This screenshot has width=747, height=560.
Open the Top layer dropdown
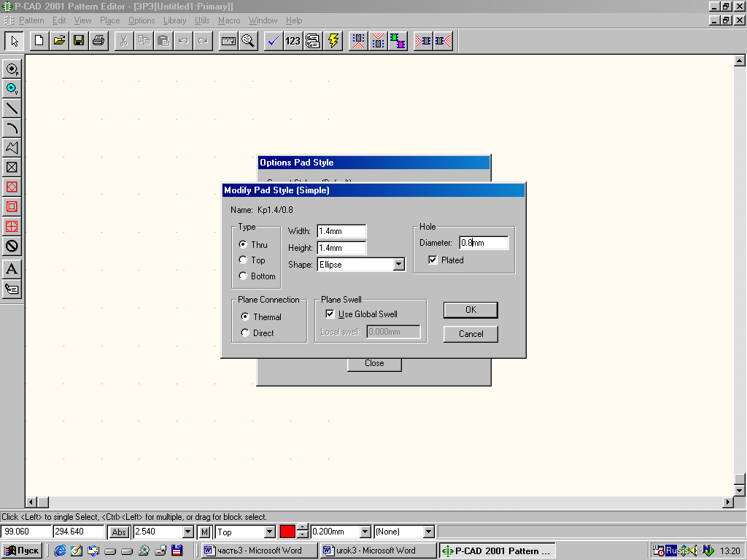click(270, 532)
